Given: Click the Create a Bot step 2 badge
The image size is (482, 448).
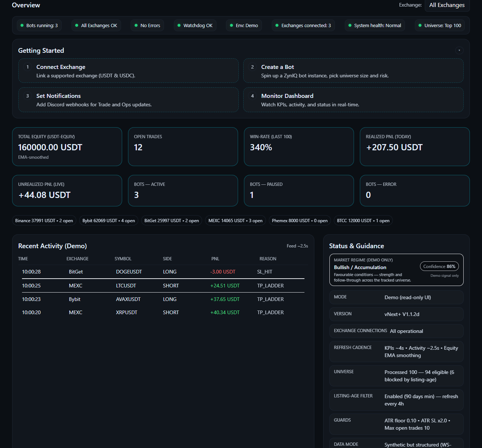Looking at the screenshot, I should tap(252, 67).
